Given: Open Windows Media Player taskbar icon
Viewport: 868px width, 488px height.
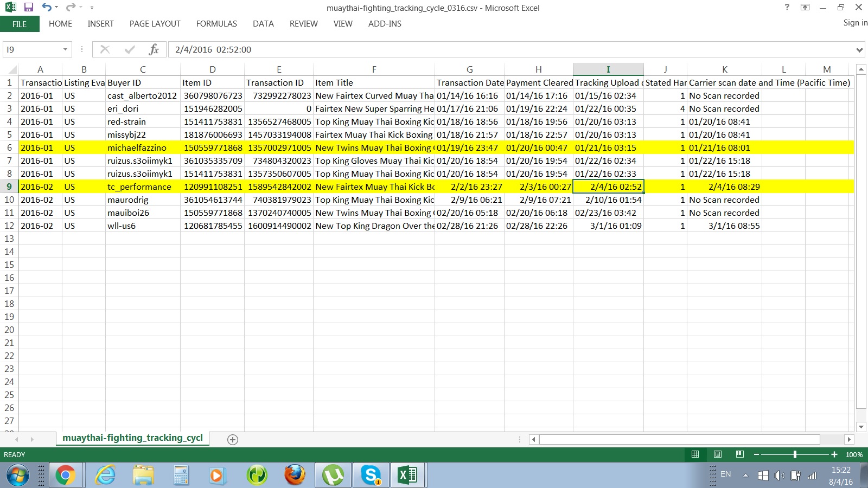Looking at the screenshot, I should (x=216, y=476).
